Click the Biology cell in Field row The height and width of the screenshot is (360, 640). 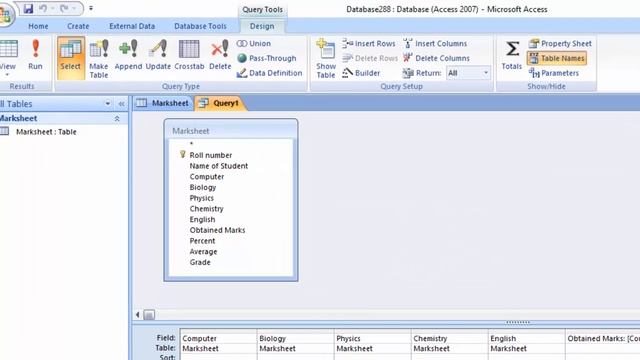click(x=296, y=338)
